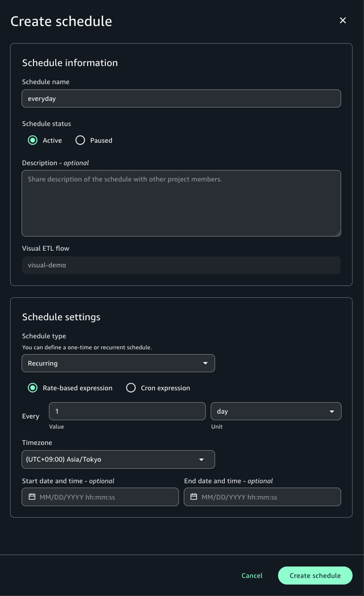Set schedule status to Paused
This screenshot has height=596, width=364.
pyautogui.click(x=80, y=140)
